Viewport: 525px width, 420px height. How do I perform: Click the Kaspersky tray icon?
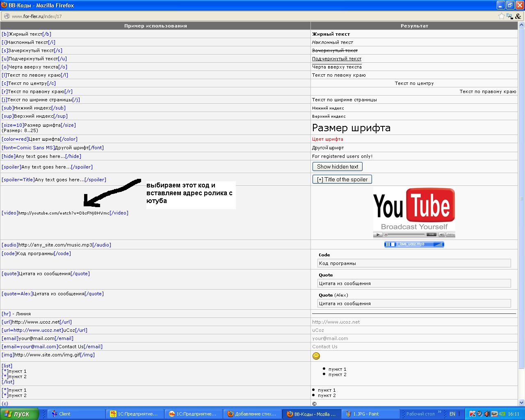(x=472, y=414)
